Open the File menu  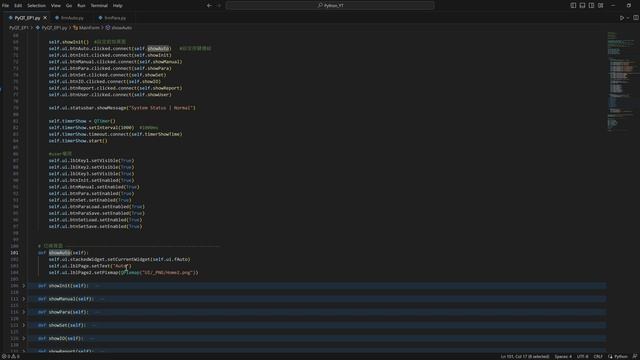5,6
